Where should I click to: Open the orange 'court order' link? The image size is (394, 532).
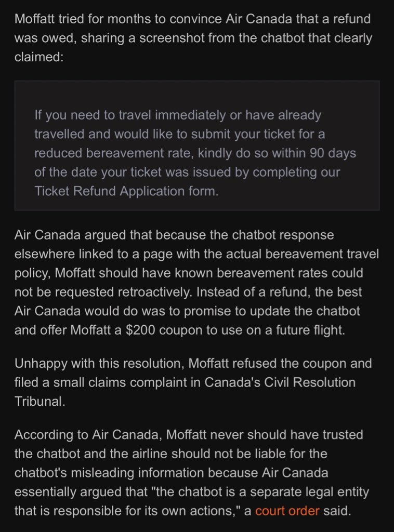287,511
